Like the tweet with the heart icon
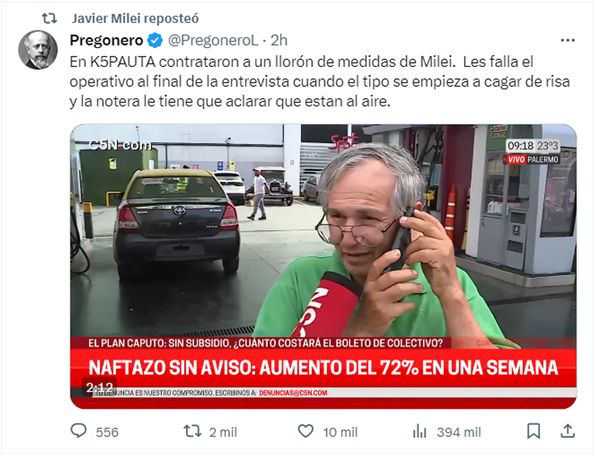This screenshot has width=610, height=456. coord(305,431)
